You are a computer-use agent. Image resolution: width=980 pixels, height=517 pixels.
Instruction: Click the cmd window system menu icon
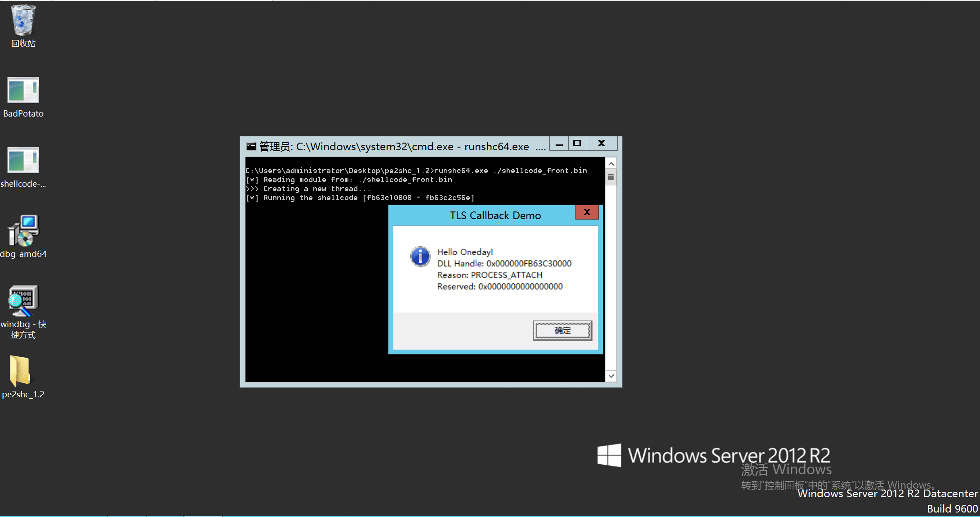tap(251, 146)
